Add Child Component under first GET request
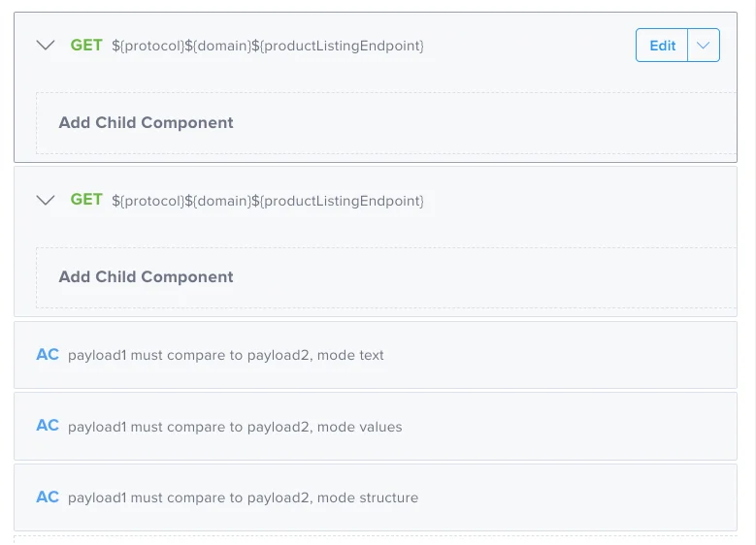The height and width of the screenshot is (545, 756). (146, 123)
